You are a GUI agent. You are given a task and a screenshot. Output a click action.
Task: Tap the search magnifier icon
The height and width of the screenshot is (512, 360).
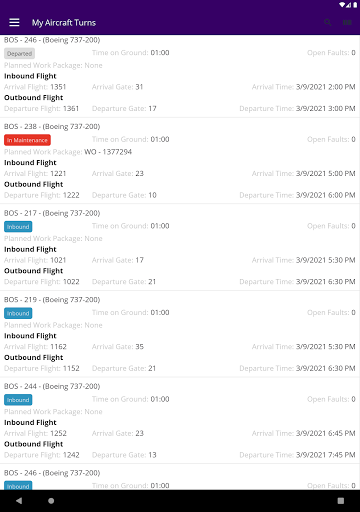tap(328, 22)
